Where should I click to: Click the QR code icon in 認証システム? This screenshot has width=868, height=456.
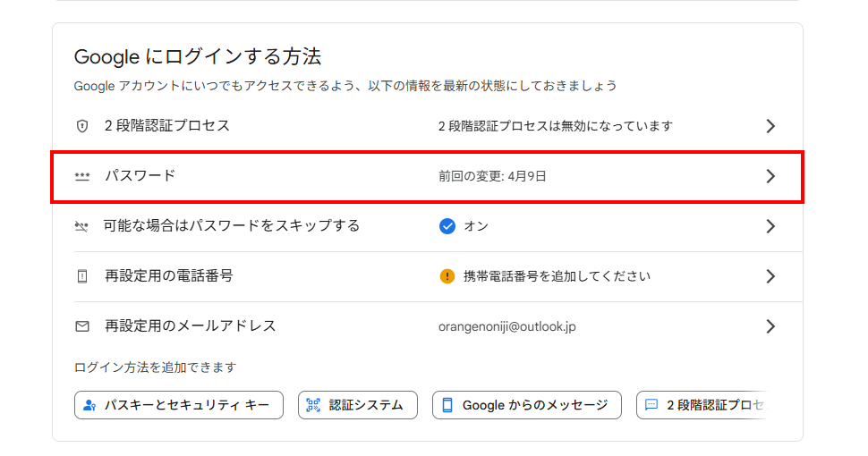pyautogui.click(x=313, y=405)
